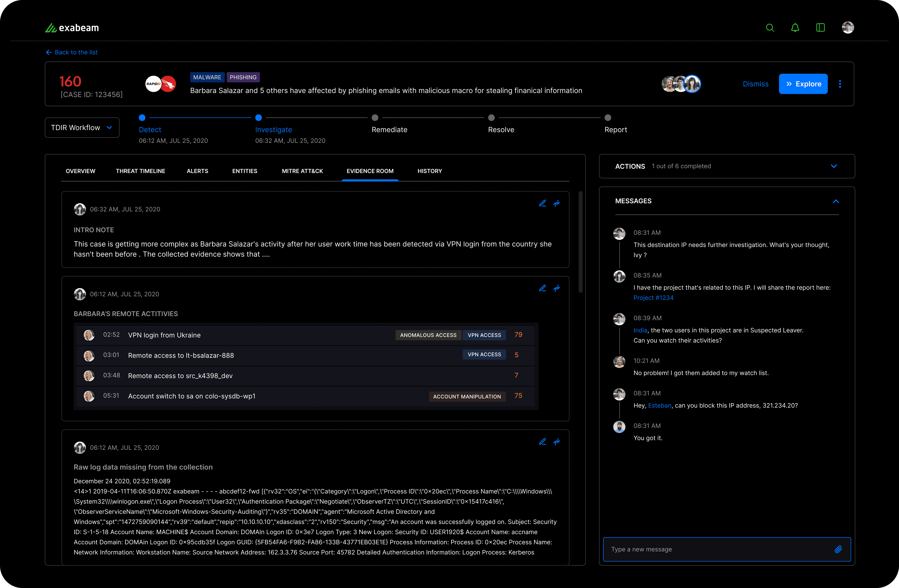Click risk score 75 on Account switch row
899x588 pixels.
coord(518,396)
